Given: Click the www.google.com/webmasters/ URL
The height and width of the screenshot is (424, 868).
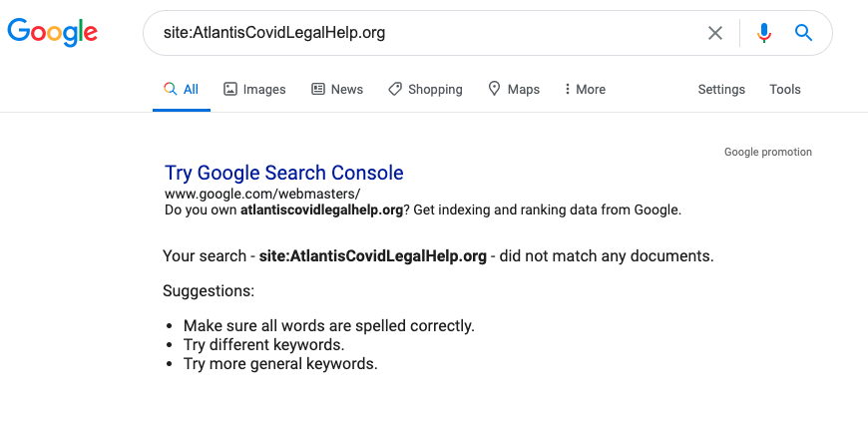Looking at the screenshot, I should coord(262,194).
